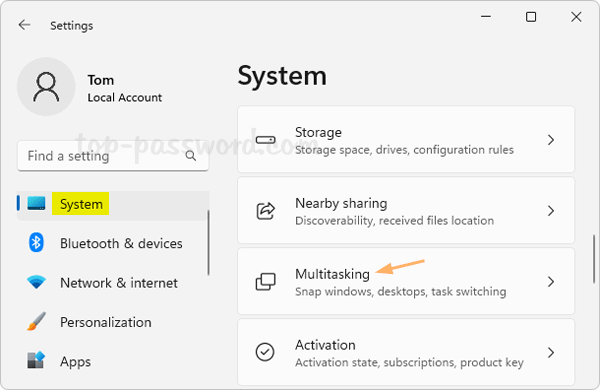Open the Multitasking settings entry
600x390 pixels.
tap(406, 282)
